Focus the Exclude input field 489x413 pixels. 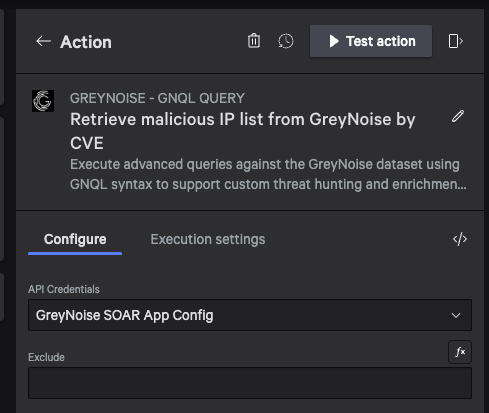click(x=250, y=383)
